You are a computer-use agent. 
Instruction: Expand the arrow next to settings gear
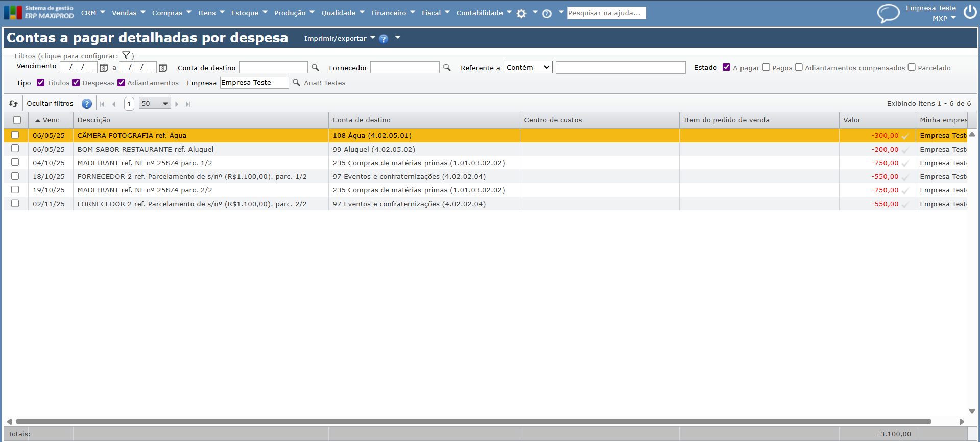[535, 12]
